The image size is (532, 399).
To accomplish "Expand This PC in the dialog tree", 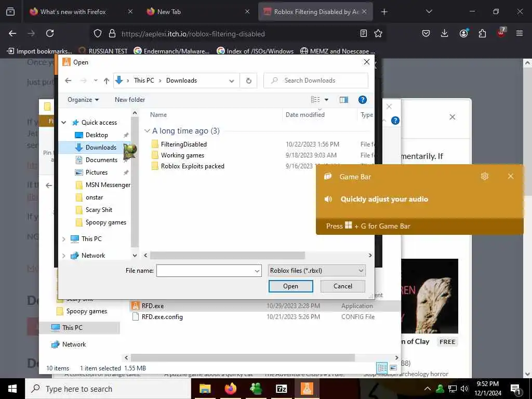I will click(64, 239).
